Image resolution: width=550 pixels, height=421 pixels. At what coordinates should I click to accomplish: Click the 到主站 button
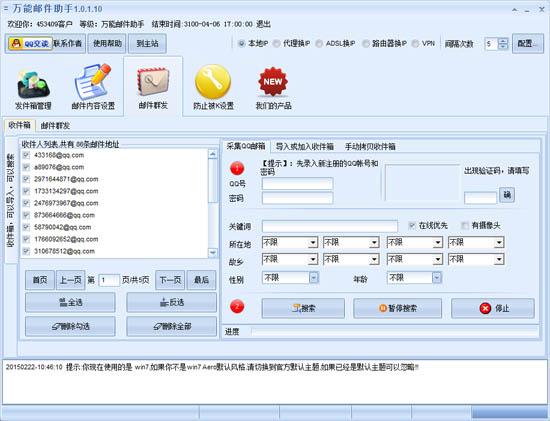pos(147,44)
